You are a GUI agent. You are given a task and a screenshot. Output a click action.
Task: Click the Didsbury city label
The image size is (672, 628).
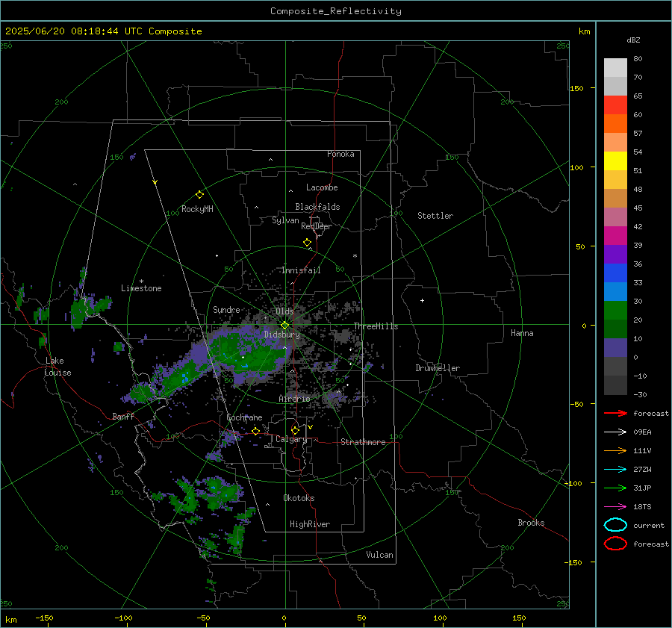(x=281, y=335)
